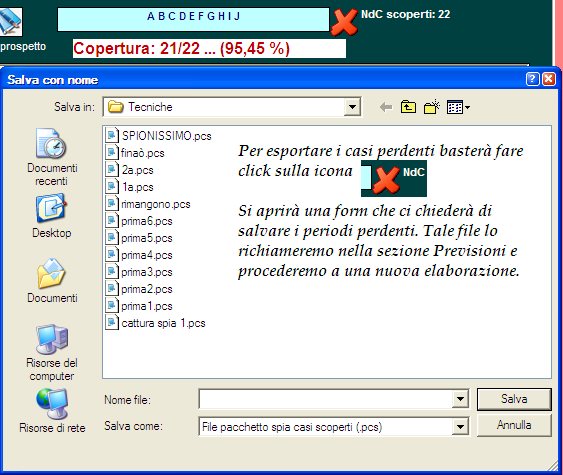Open the view menu icon
This screenshot has height=475, width=563.
click(x=458, y=107)
